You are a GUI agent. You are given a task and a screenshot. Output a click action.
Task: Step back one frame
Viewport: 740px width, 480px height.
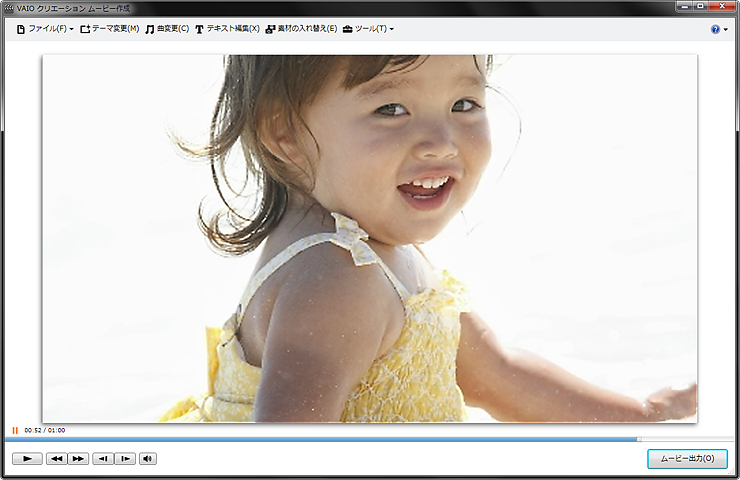click(x=103, y=459)
